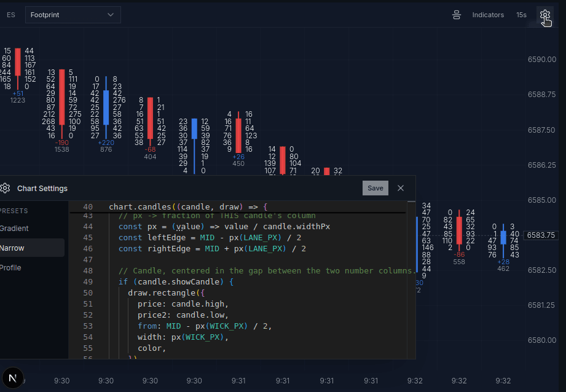Open the Indicators menu

[x=488, y=15]
